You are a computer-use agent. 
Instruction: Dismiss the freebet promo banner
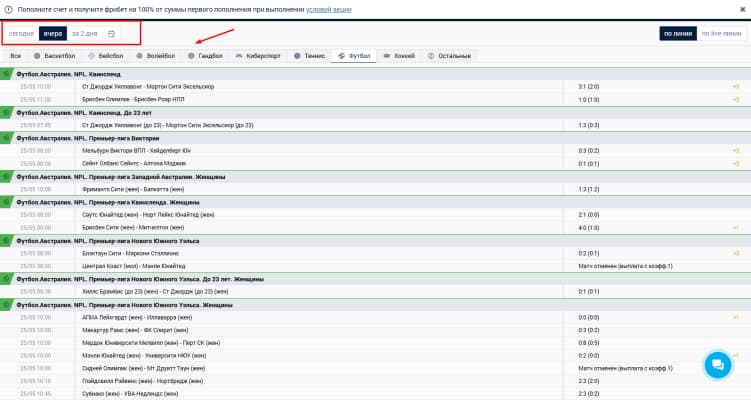742,9
